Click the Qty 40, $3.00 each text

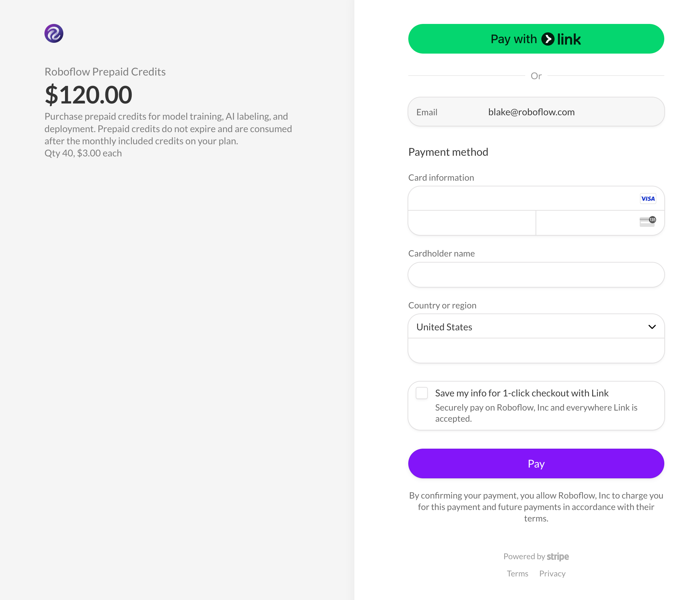pyautogui.click(x=83, y=153)
